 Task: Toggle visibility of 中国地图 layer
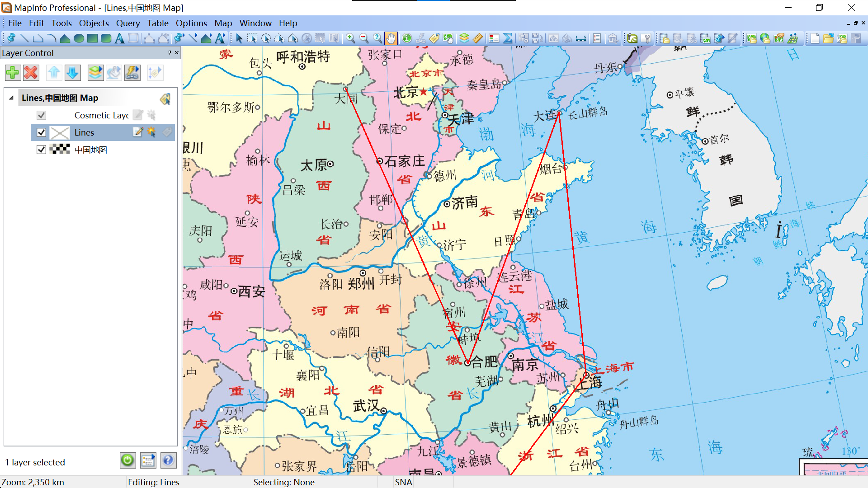click(x=41, y=150)
